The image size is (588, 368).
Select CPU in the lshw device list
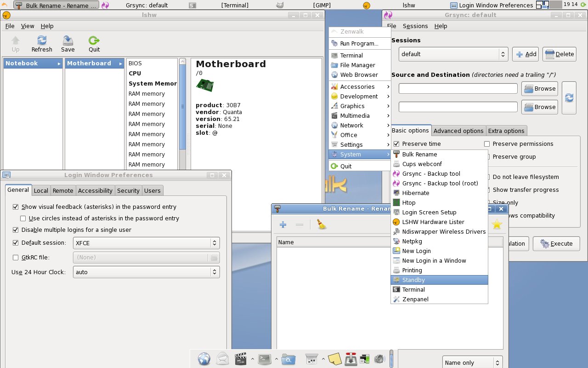tap(152, 73)
